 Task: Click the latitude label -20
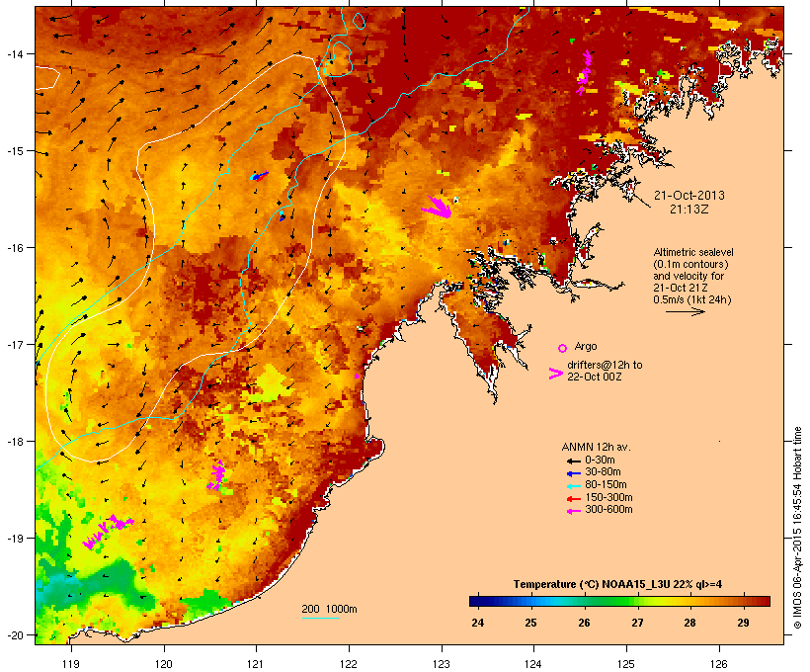(14, 634)
